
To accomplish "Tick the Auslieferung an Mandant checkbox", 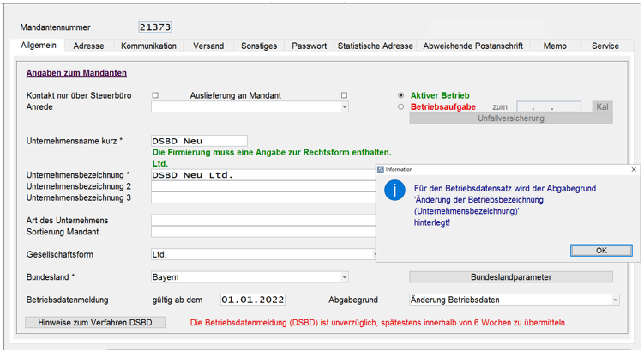I will 345,95.
